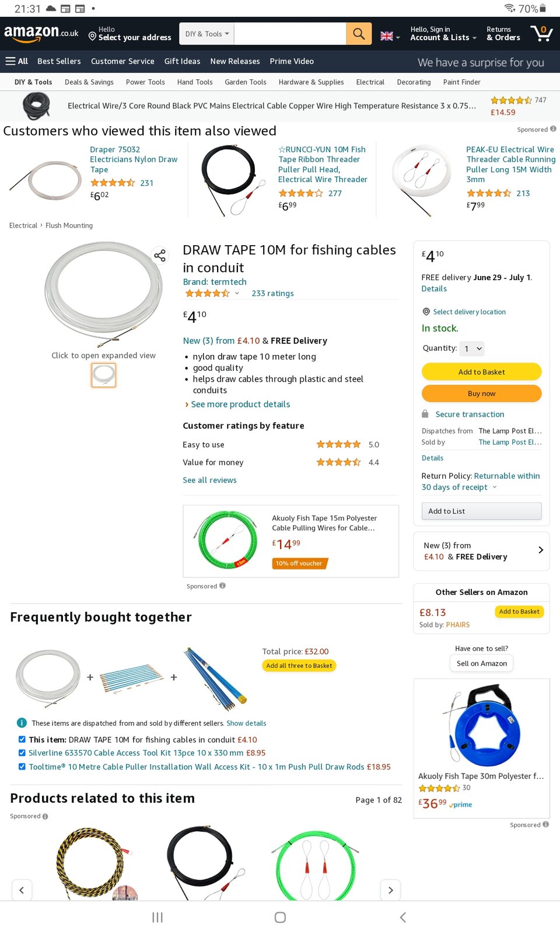
Task: Expand the DIY & Tools search category dropdown
Action: pos(207,34)
